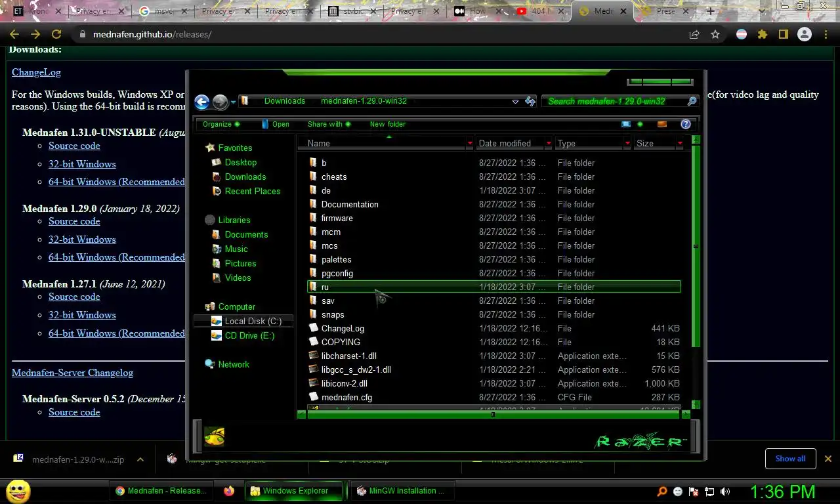Click New folder in Explorer toolbar

point(388,124)
